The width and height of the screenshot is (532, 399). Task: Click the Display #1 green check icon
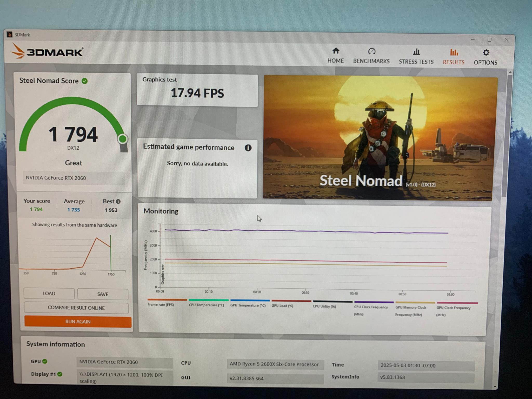[x=60, y=374]
